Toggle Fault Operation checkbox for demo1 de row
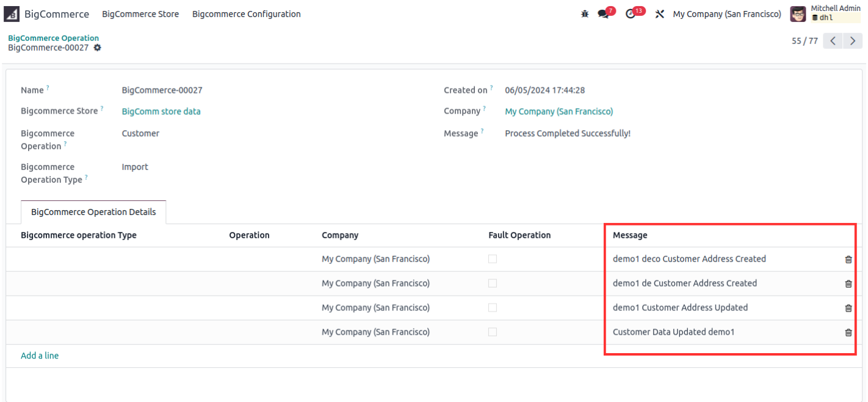Viewport: 868px width, 402px height. (493, 283)
